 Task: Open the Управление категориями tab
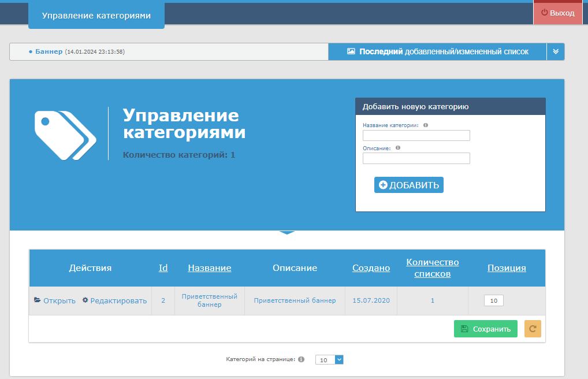click(96, 16)
